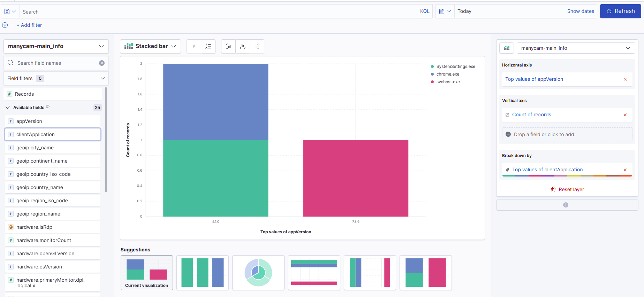Open the layer manycam-main_info index dropdown

click(x=576, y=48)
